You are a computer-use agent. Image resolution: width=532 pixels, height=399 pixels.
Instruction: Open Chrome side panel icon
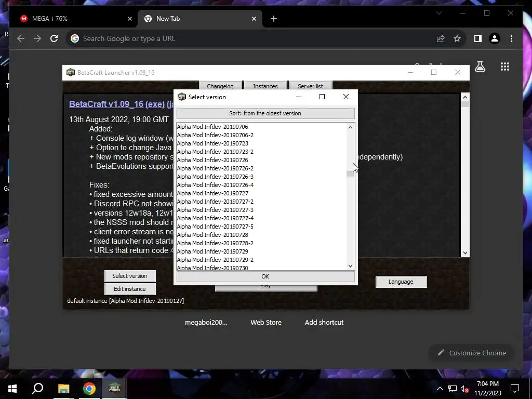tap(478, 38)
